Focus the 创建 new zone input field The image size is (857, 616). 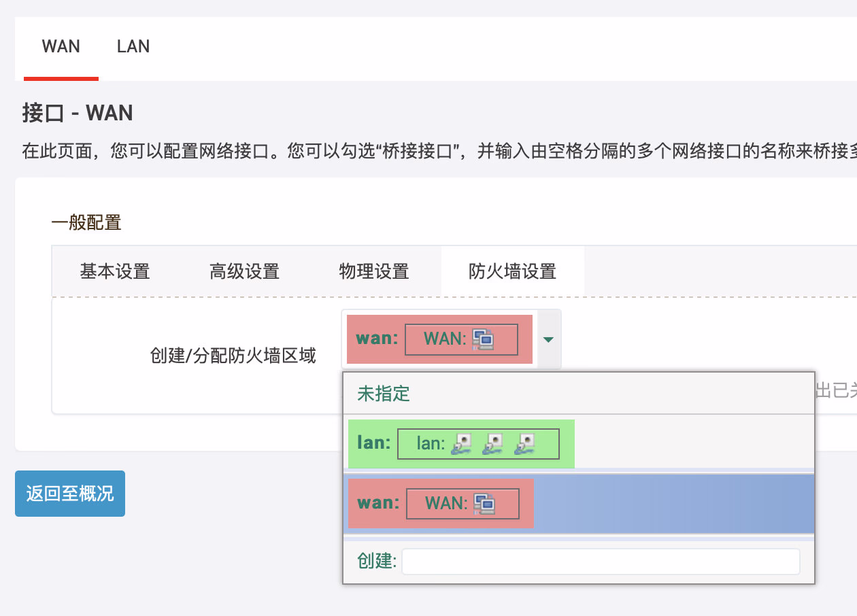[601, 562]
